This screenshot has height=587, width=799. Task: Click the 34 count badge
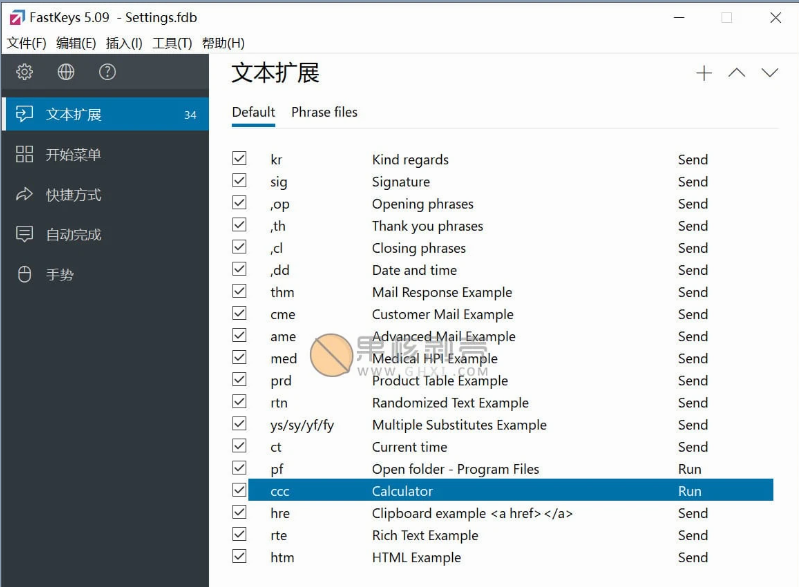(x=190, y=115)
